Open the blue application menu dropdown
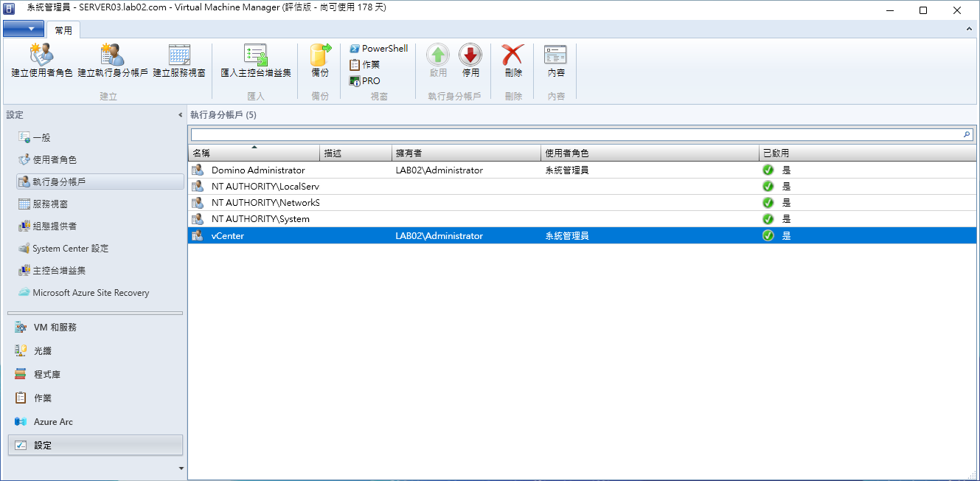This screenshot has height=481, width=980. [24, 30]
